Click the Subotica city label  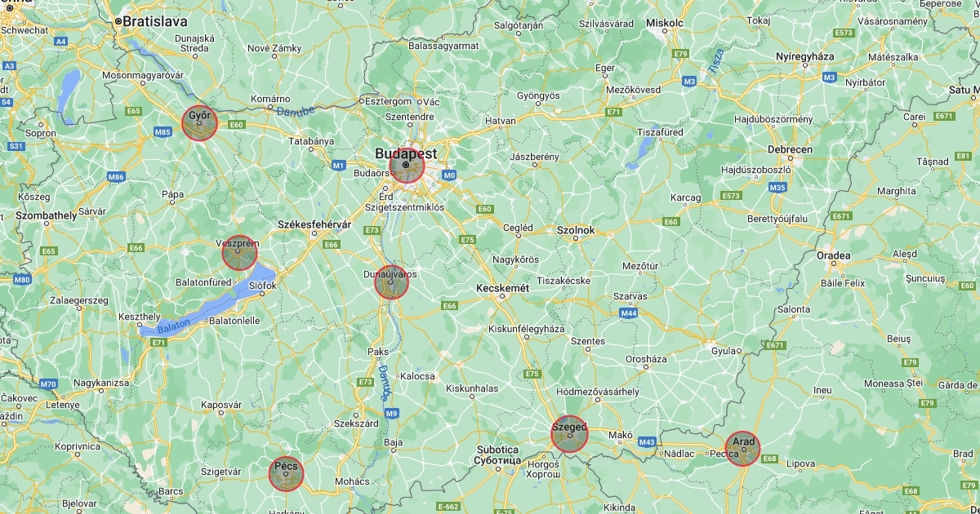pos(497,450)
